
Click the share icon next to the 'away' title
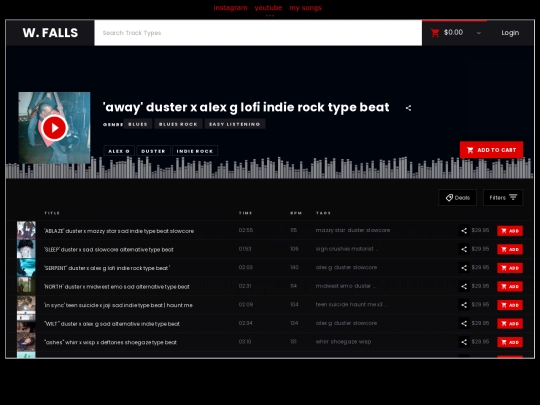click(408, 108)
